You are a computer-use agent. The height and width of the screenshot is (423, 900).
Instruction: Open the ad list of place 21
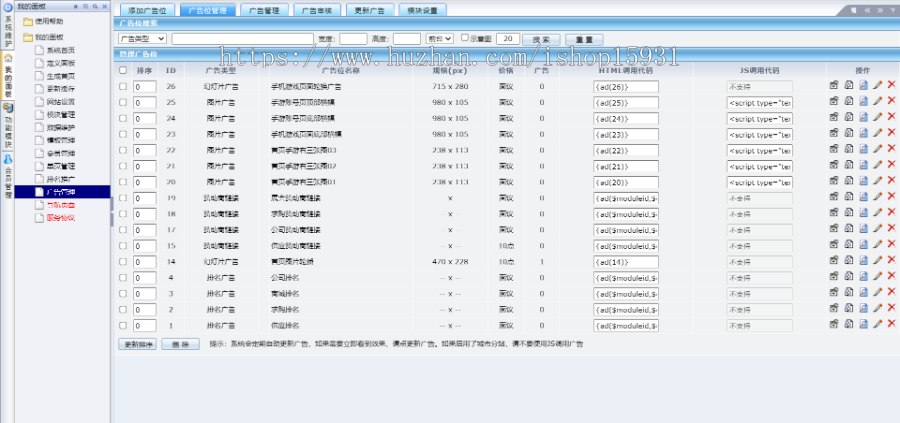pyautogui.click(x=849, y=165)
